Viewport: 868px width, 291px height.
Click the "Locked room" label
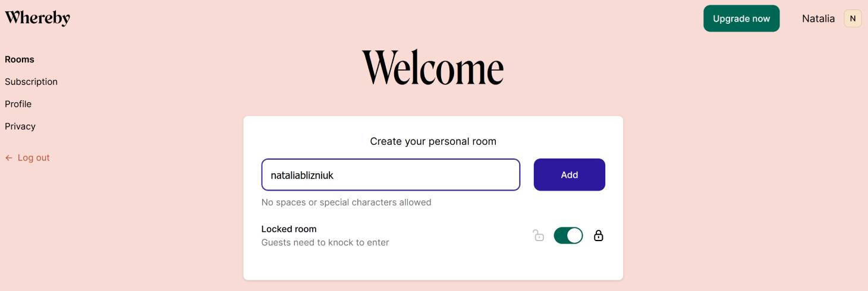point(289,229)
